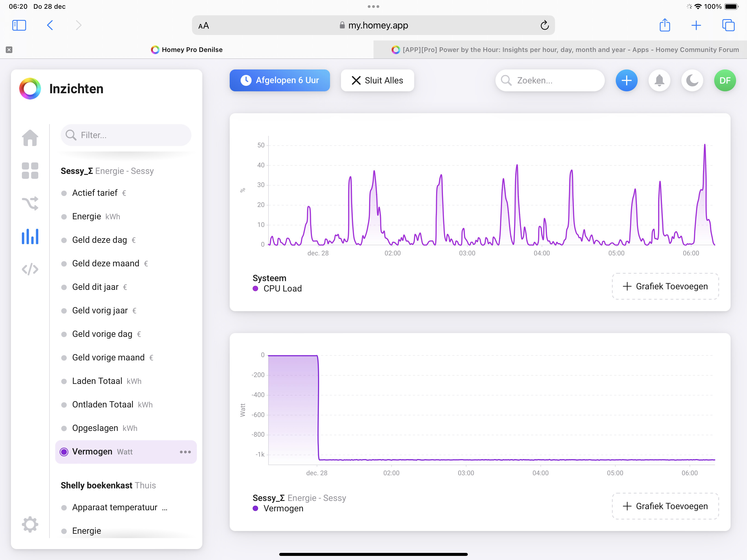Click the notifications bell icon

coord(659,80)
